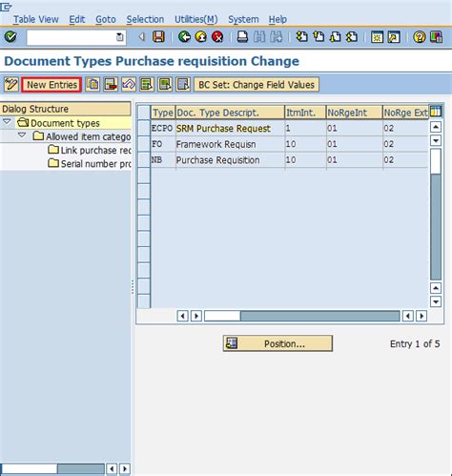Go to Previous Page icon
This screenshot has width=452, height=476.
(x=318, y=37)
